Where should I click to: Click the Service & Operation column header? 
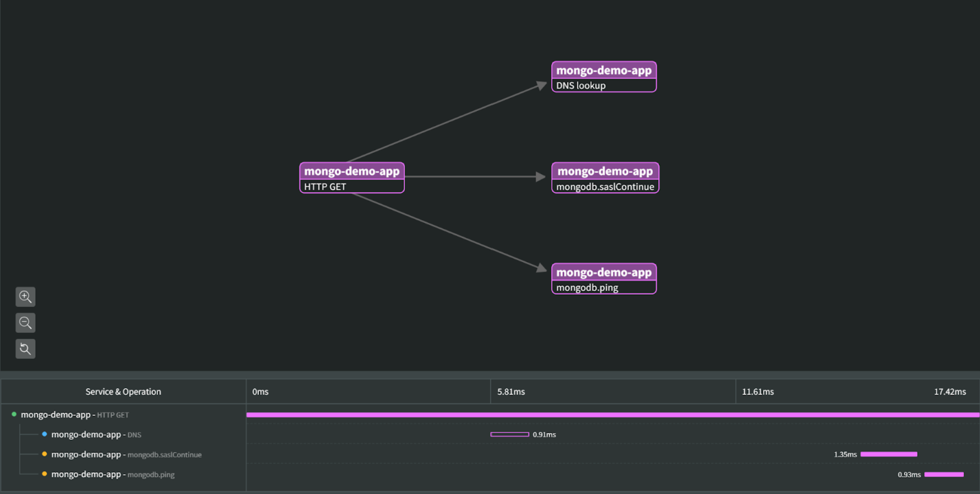pos(123,392)
